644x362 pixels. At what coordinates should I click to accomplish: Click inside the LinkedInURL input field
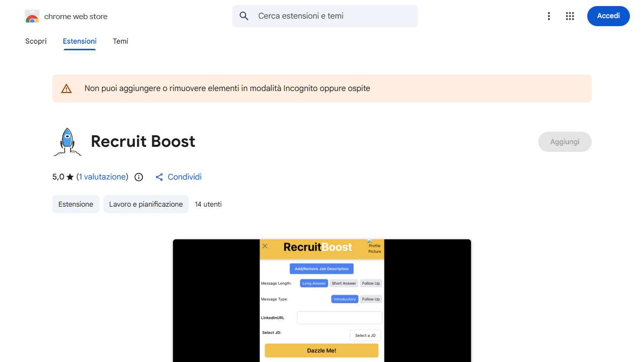tap(339, 317)
